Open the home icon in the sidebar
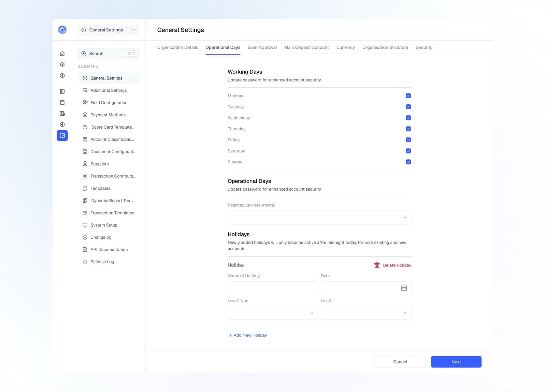 pos(62,54)
